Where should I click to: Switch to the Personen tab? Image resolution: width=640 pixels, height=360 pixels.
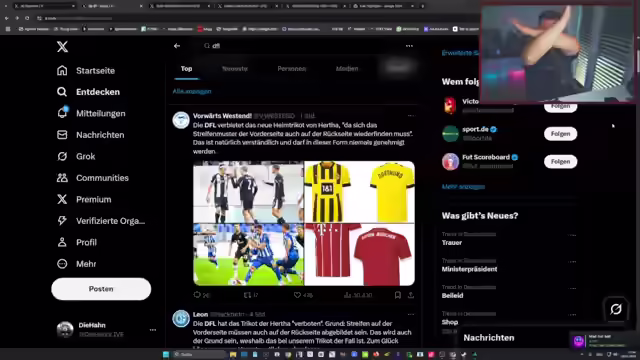point(291,69)
